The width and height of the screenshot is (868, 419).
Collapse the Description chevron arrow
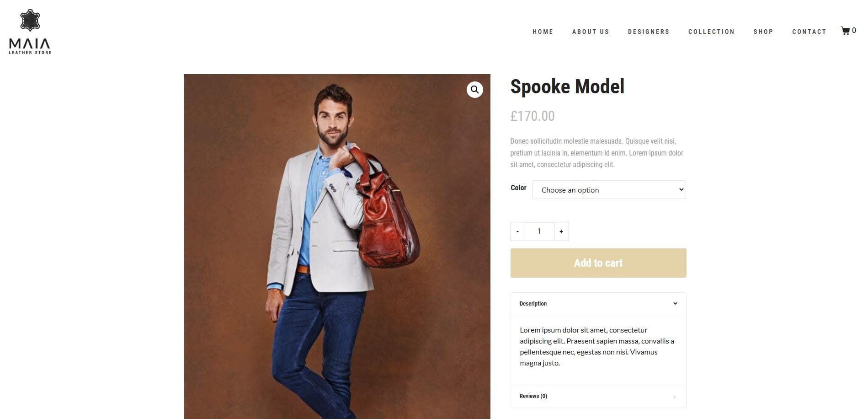[x=675, y=304]
